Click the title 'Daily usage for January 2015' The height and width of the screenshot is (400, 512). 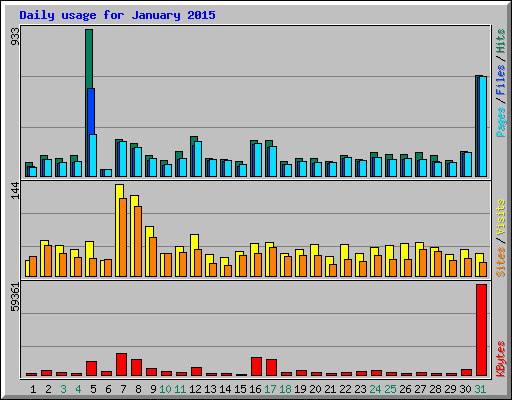117,15
